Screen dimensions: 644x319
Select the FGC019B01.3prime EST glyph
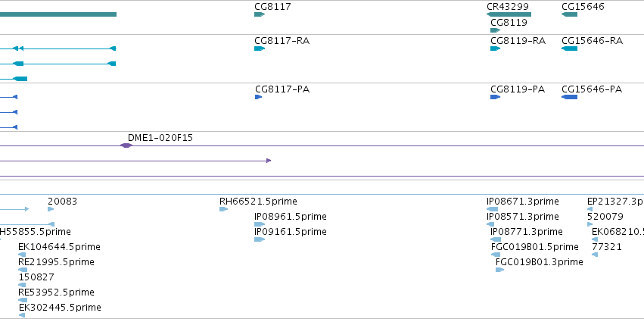click(500, 270)
